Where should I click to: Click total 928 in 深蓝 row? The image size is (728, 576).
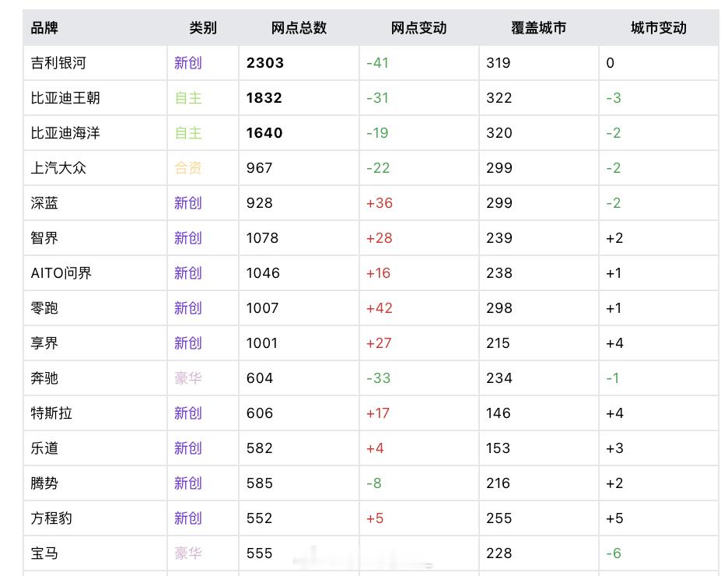point(260,203)
